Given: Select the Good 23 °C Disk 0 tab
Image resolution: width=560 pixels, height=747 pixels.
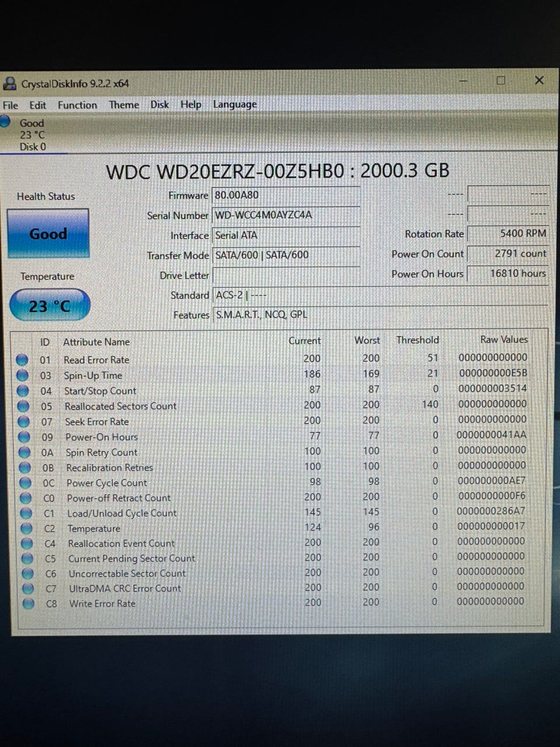Looking at the screenshot, I should (33, 134).
